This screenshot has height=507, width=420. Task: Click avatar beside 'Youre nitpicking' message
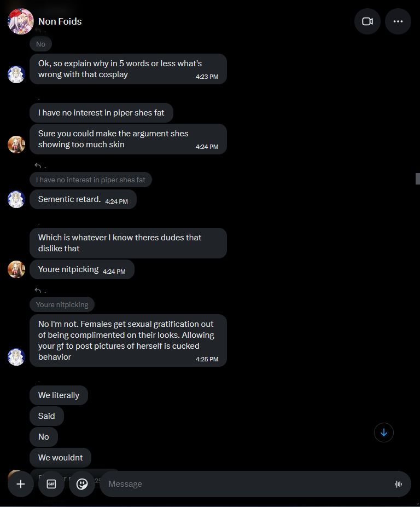coord(16,269)
